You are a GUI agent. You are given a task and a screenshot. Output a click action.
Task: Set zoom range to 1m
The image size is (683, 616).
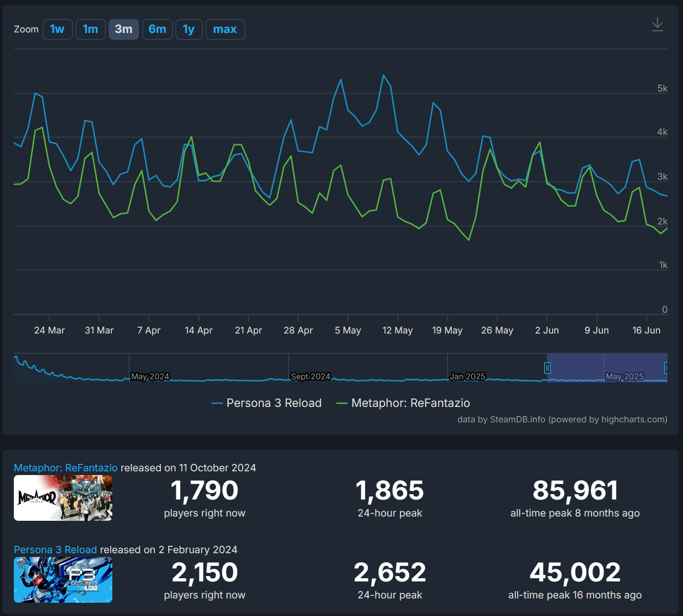(x=90, y=29)
